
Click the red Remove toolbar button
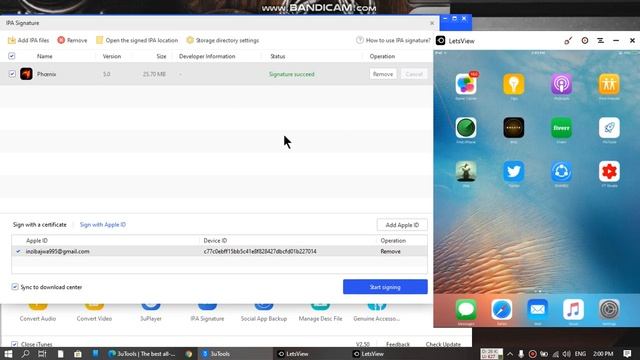click(72, 40)
